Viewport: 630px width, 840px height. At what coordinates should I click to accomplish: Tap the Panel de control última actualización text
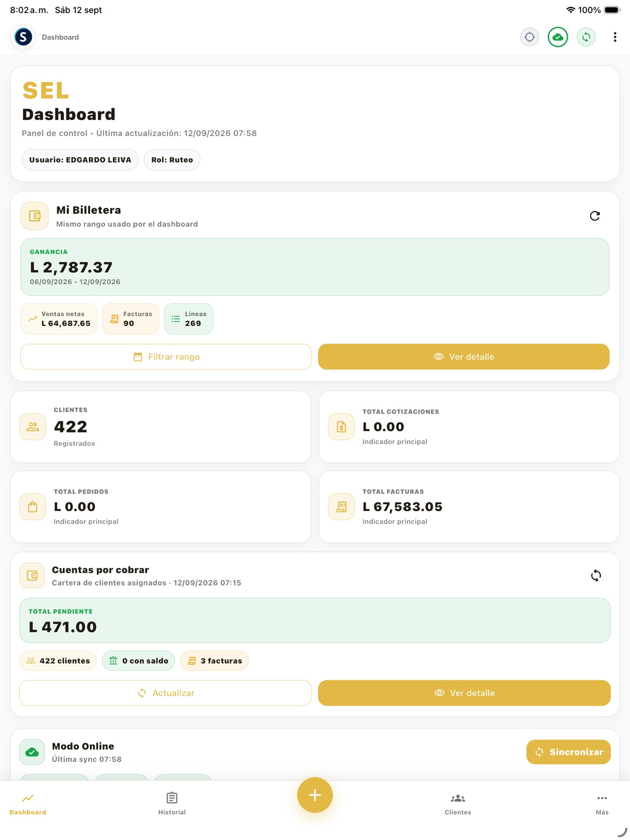coord(139,133)
